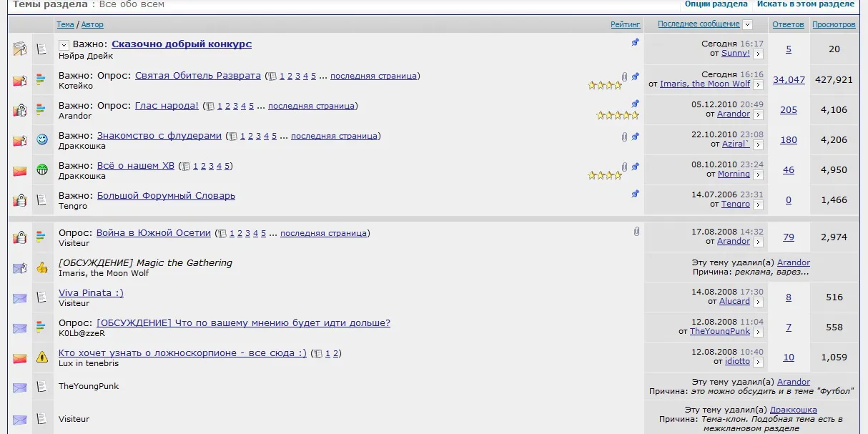Click the 34,047 replies count
This screenshot has height=434, width=868.
click(x=789, y=79)
